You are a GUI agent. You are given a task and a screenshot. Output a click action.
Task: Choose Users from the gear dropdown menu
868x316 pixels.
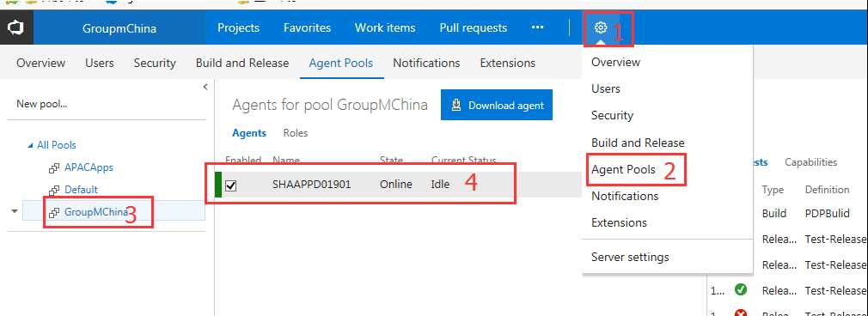coord(606,88)
